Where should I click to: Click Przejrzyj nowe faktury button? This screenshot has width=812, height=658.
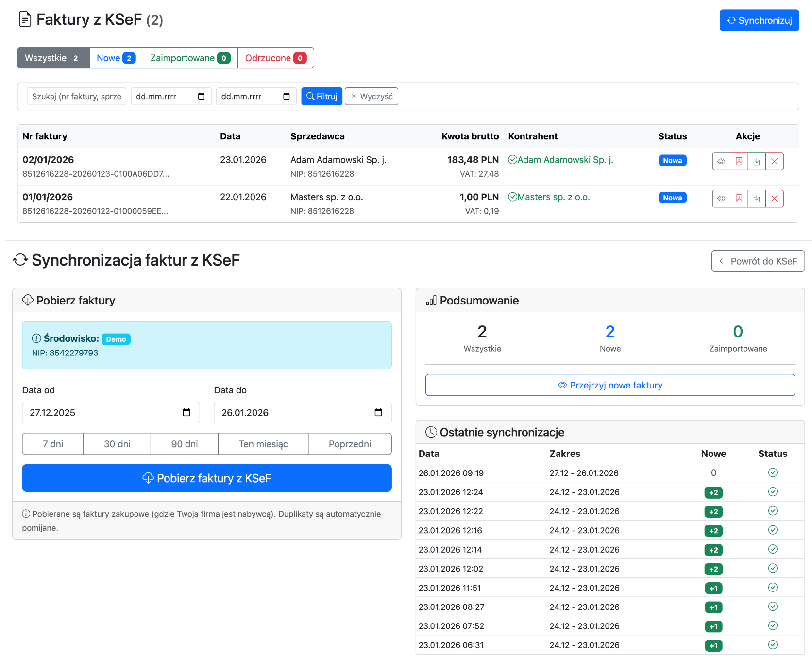tap(610, 385)
